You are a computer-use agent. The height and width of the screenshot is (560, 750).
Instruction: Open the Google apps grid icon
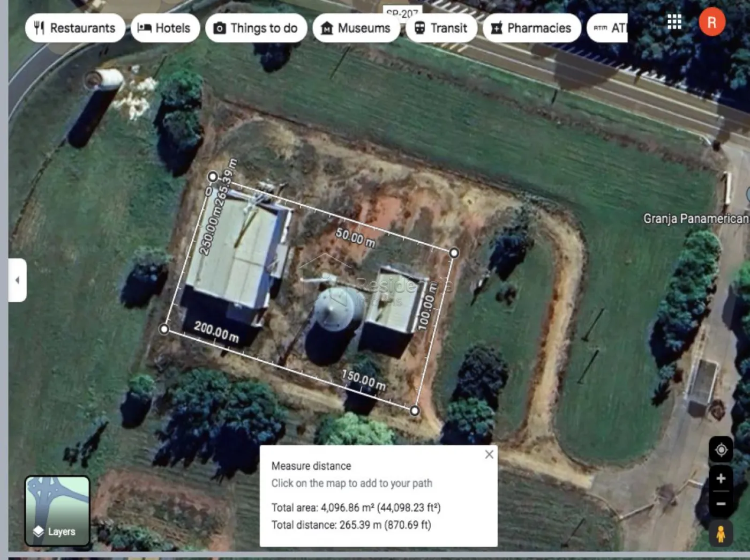[674, 22]
